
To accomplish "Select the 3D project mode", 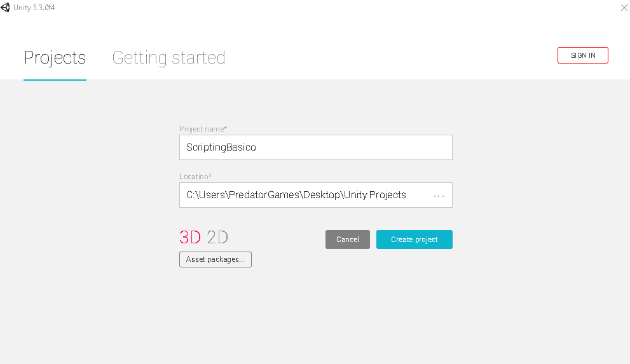I will 190,237.
